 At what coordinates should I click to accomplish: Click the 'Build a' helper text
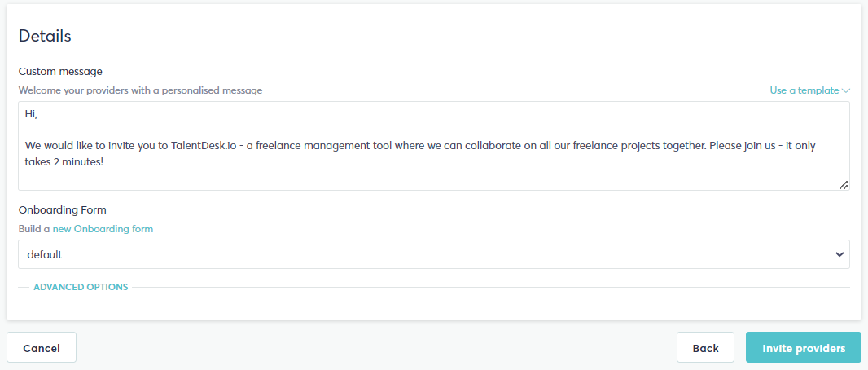click(x=34, y=229)
